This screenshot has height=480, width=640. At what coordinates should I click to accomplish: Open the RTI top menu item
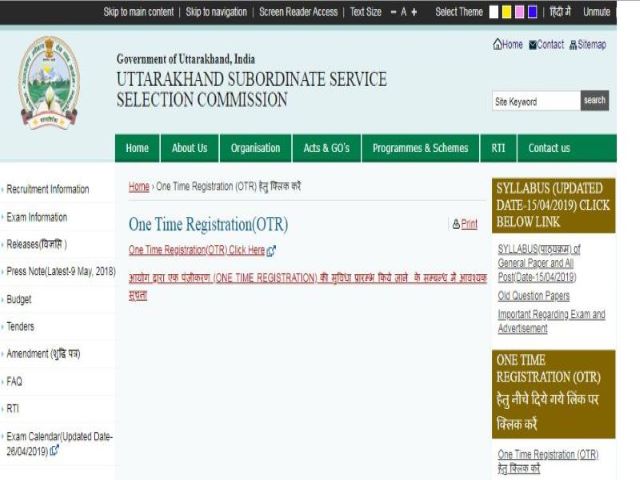498,148
